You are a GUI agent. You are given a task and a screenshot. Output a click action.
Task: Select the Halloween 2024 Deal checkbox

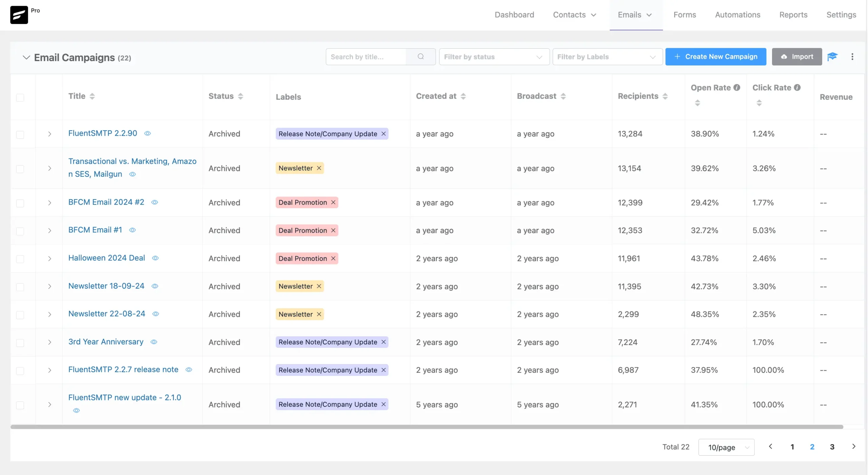20,259
